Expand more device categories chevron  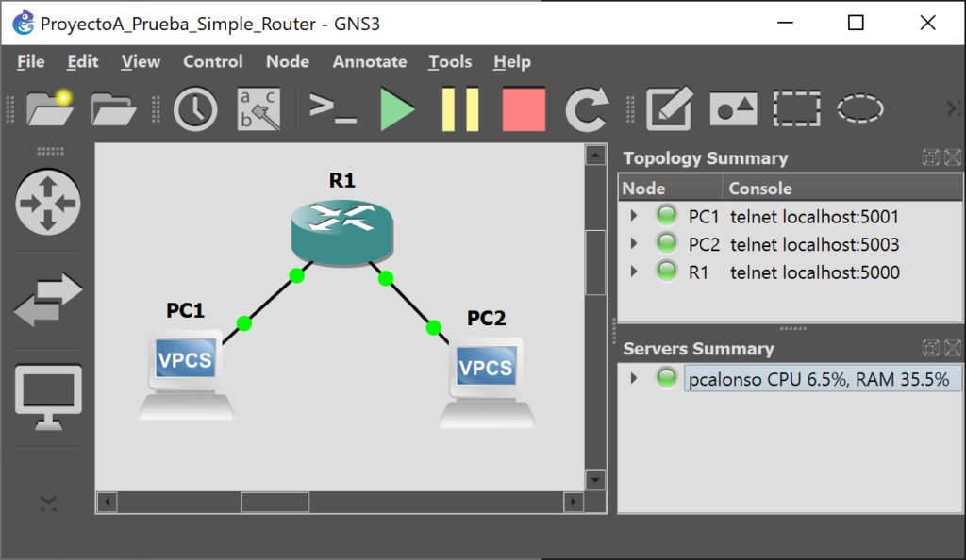pos(49,504)
